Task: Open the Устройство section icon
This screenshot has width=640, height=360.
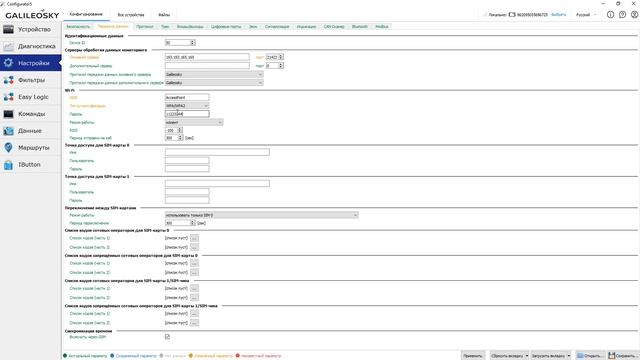Action: point(8,29)
